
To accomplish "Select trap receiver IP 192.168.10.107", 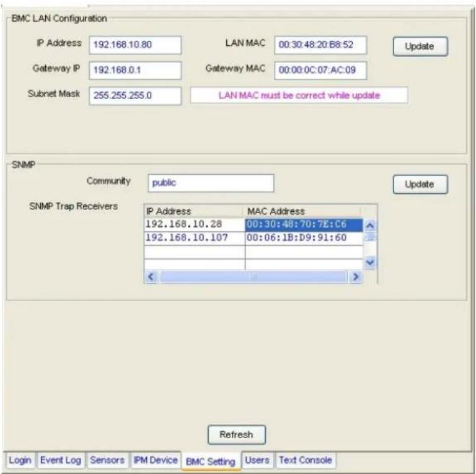I will 195,237.
